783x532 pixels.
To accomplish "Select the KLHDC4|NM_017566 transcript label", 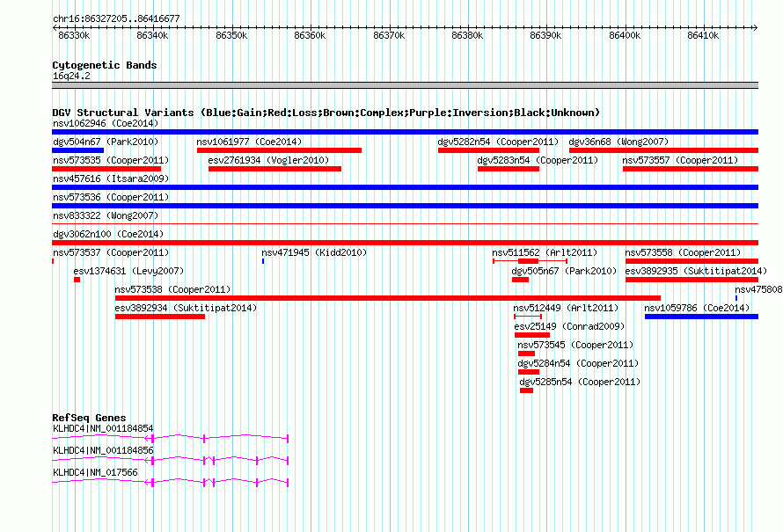I will (x=95, y=472).
